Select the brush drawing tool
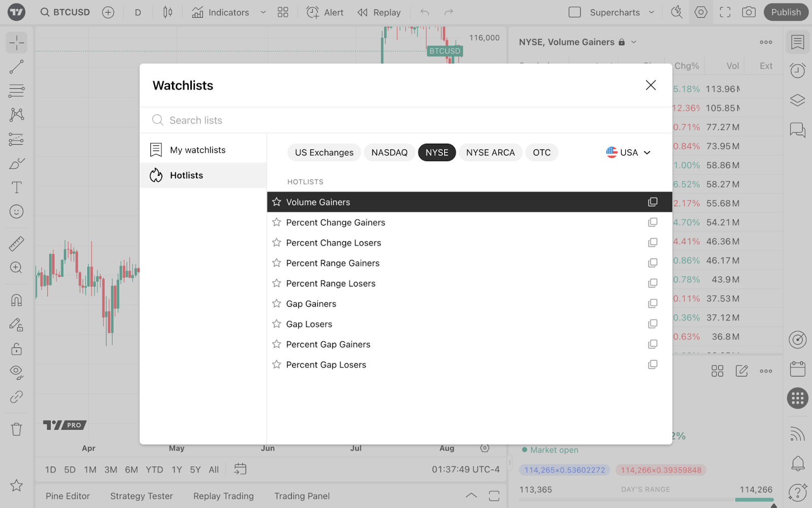Screen dimensions: 812x508 click(x=17, y=164)
